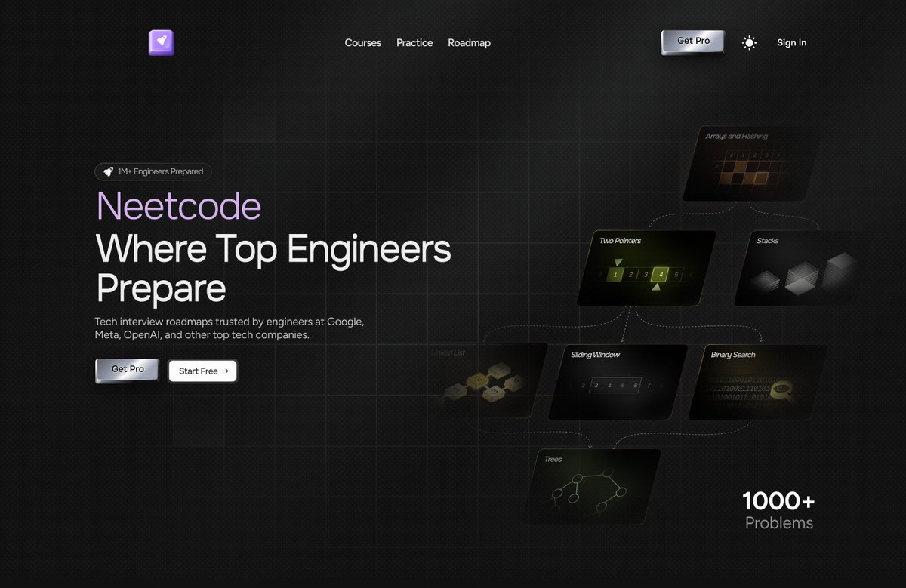906x588 pixels.
Task: Toggle light mode with the sun icon
Action: (749, 43)
